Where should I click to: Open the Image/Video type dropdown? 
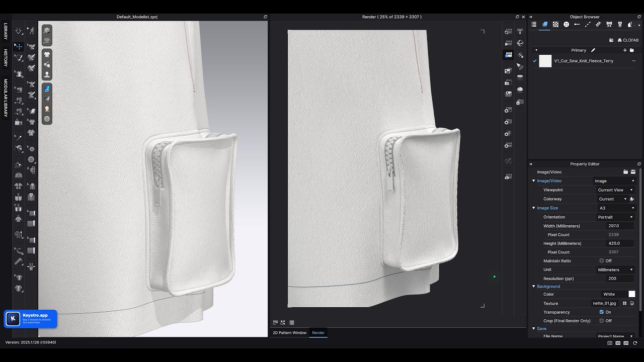click(x=614, y=181)
